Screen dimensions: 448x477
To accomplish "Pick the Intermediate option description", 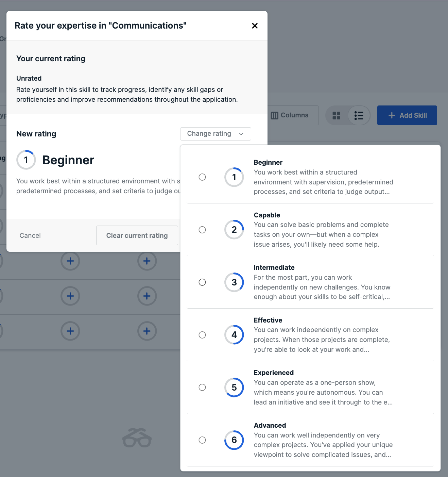I will point(322,287).
